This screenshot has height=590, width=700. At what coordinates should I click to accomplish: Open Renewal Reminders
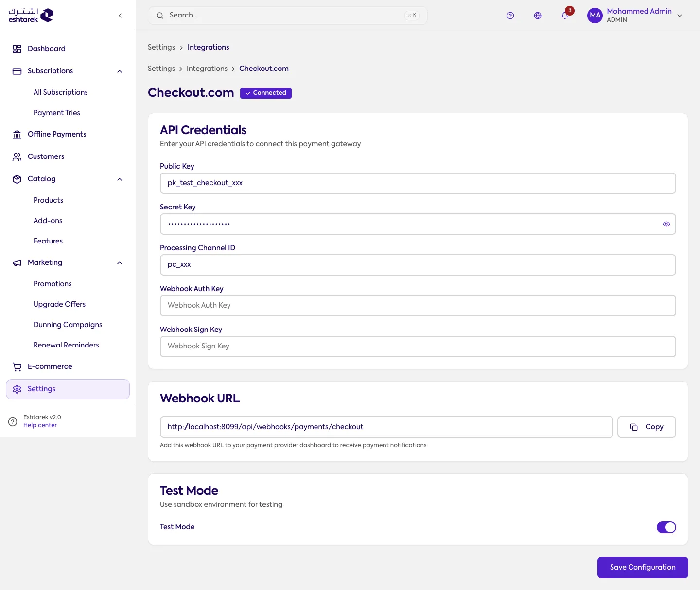point(66,345)
